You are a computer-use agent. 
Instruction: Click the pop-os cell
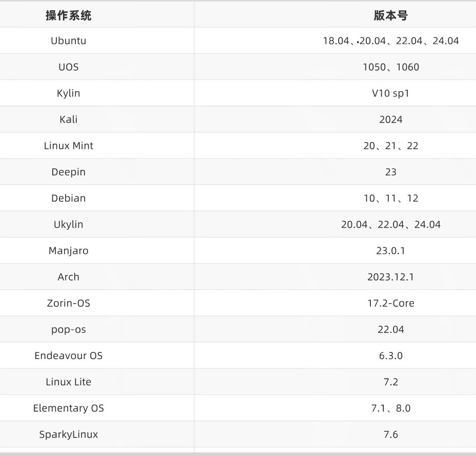click(x=68, y=329)
